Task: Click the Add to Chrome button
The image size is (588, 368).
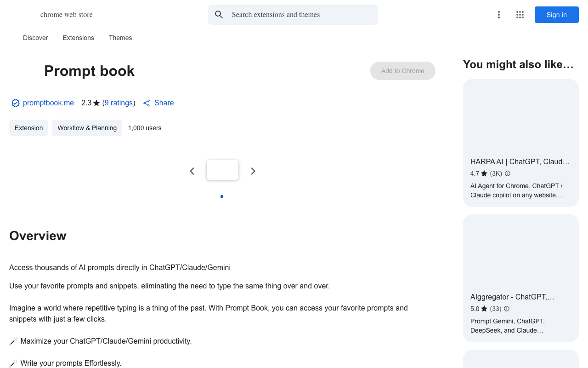Action: pos(403,71)
